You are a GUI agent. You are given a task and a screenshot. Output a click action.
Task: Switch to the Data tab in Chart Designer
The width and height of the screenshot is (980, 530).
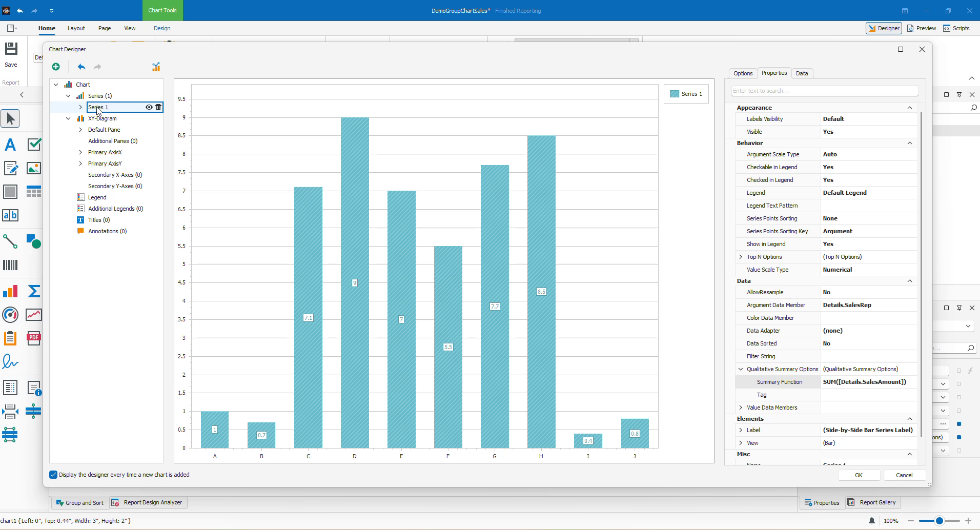click(802, 73)
